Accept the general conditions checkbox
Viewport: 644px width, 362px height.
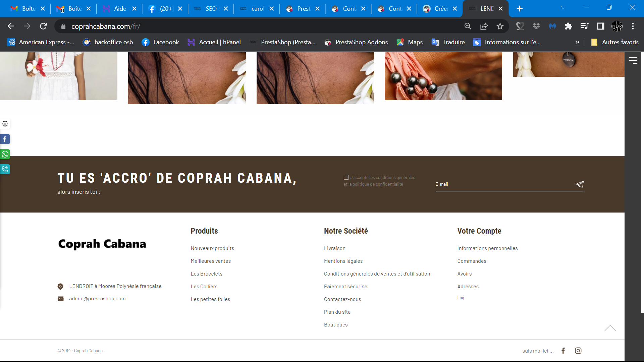pyautogui.click(x=346, y=177)
